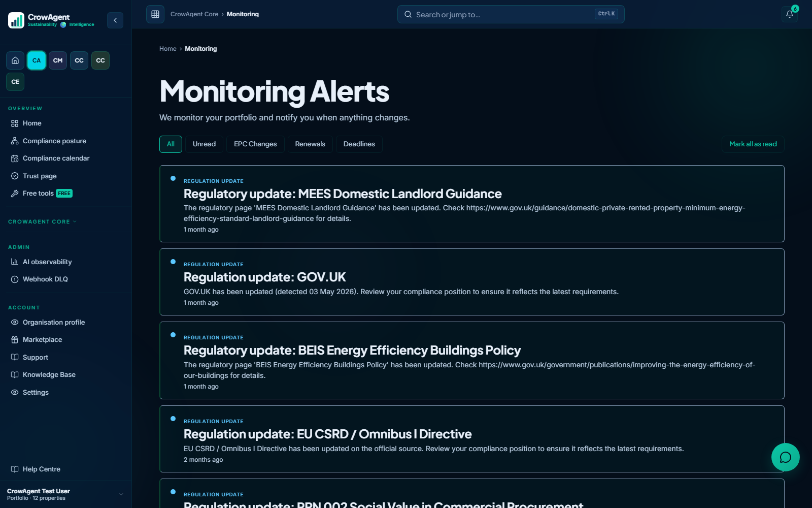Click the Ctrl K shortcut badge
Screen dimensions: 812x508
[x=606, y=14]
